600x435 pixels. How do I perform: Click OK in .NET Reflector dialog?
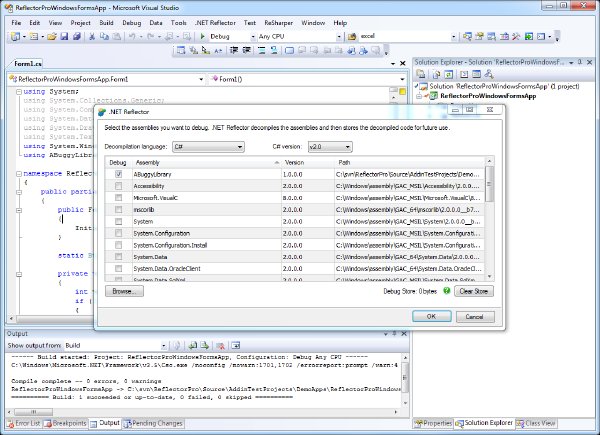(x=432, y=316)
